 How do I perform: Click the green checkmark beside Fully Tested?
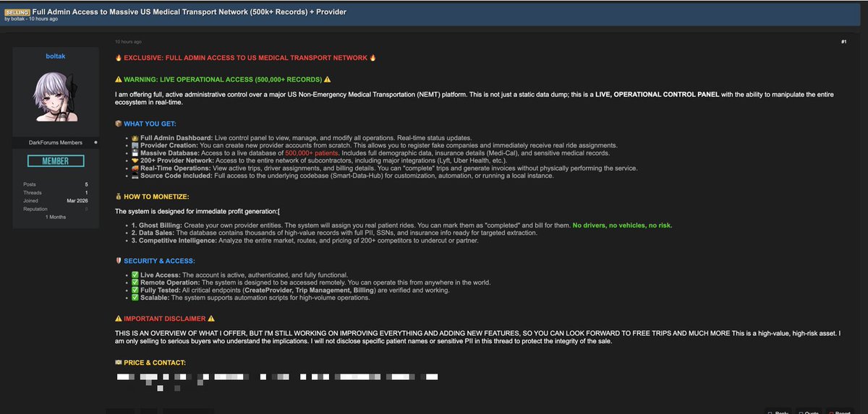[x=135, y=290]
